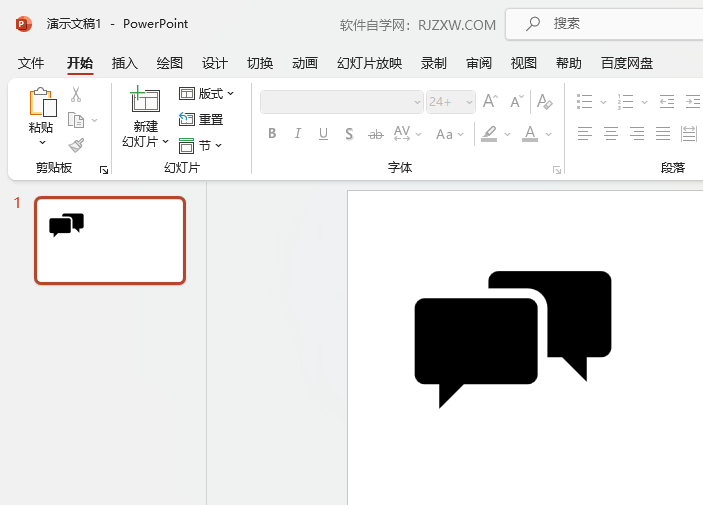This screenshot has width=703, height=505.
Task: Click the Numbering list icon
Action: click(x=625, y=101)
